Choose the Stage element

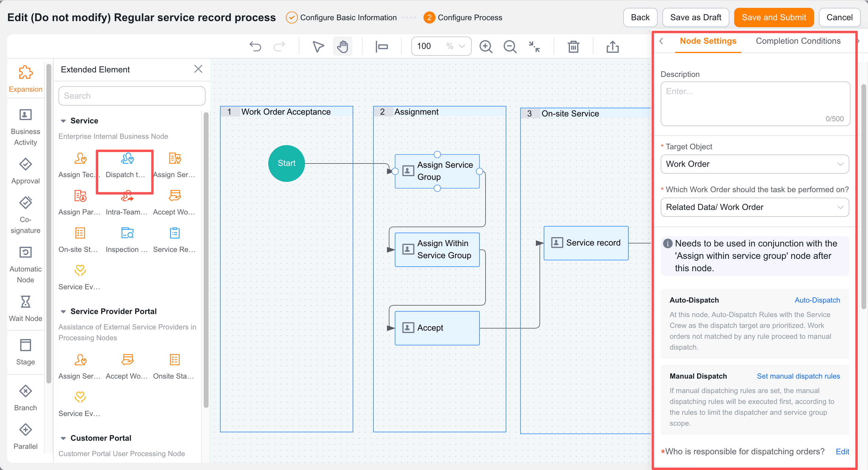click(x=25, y=352)
